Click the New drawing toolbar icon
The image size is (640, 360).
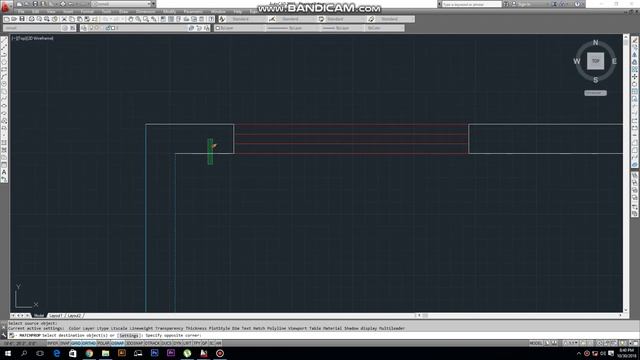click(7, 19)
